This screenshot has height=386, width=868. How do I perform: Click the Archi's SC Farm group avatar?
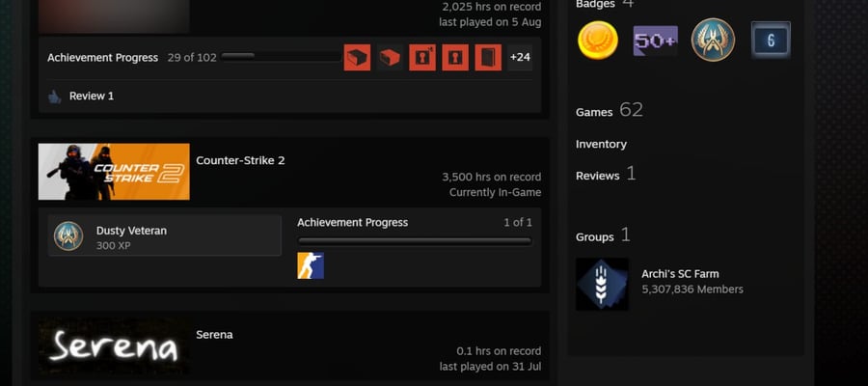pos(602,284)
